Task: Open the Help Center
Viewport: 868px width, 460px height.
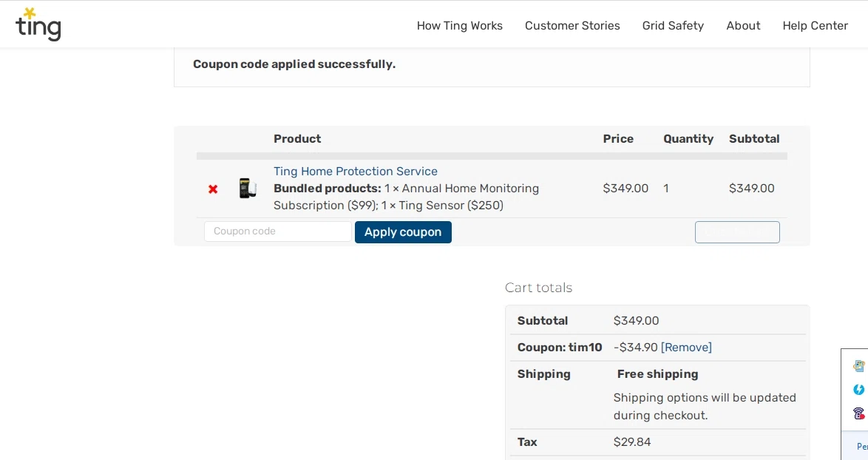Action: 816,25
